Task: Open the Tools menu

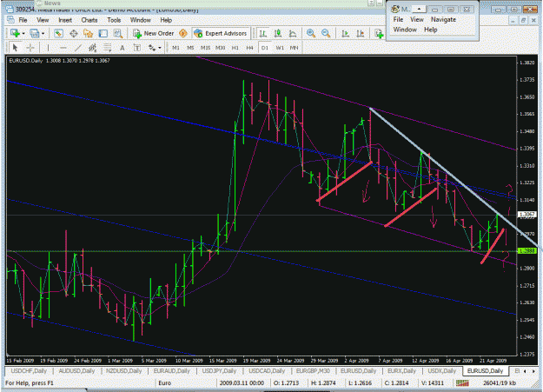Action: (x=114, y=20)
